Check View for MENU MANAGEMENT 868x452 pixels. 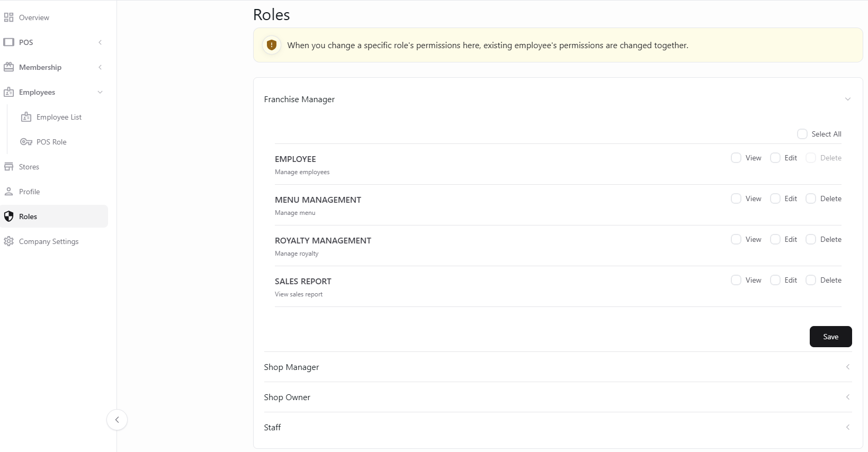[x=736, y=198]
